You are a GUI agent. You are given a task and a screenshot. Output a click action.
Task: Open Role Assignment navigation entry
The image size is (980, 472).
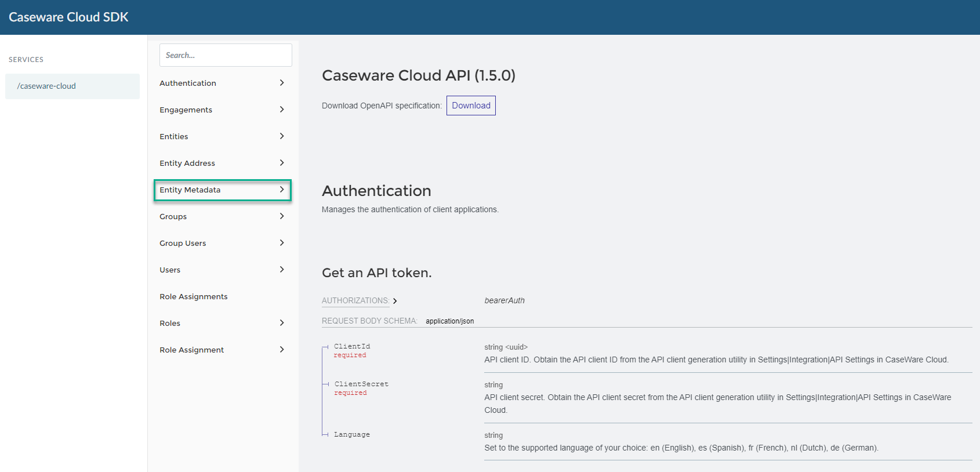click(x=192, y=350)
